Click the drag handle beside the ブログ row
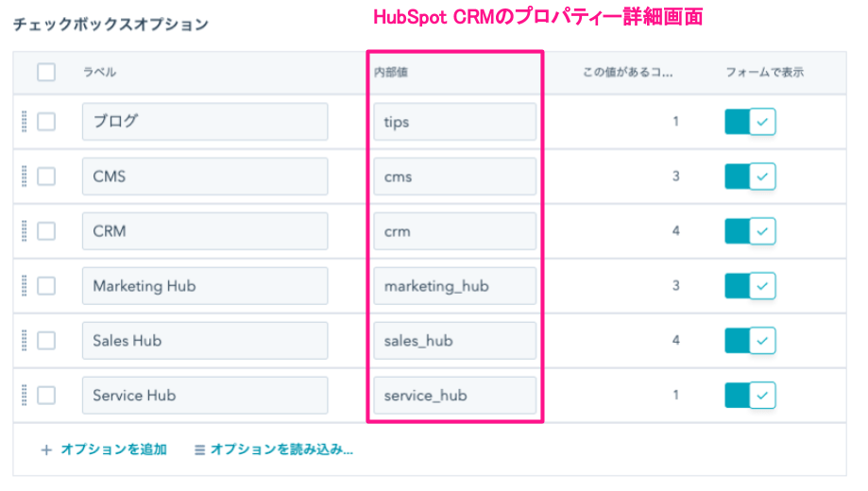Viewport: 868px width, 491px height. pyautogui.click(x=24, y=122)
